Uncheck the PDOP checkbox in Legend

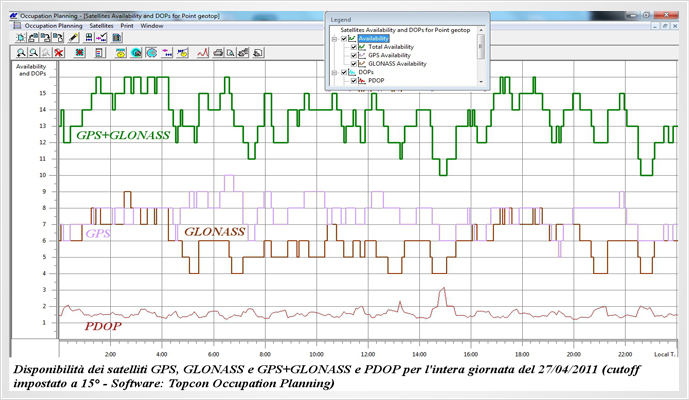[354, 80]
